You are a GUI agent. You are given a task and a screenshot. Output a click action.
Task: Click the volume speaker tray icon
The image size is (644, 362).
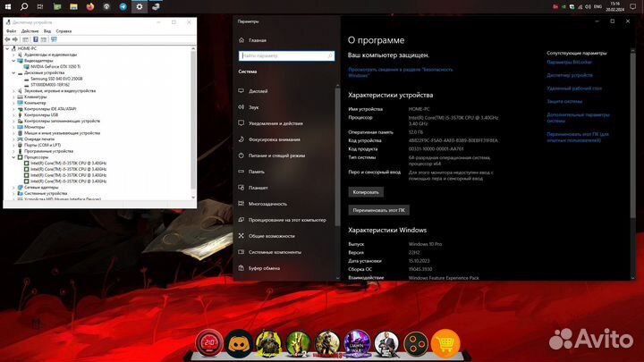click(x=588, y=7)
